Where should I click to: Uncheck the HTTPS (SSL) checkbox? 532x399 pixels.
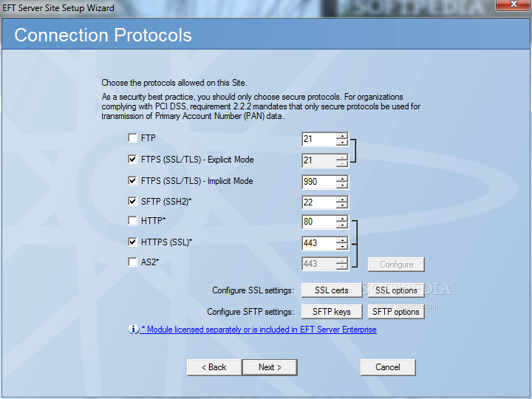(132, 242)
